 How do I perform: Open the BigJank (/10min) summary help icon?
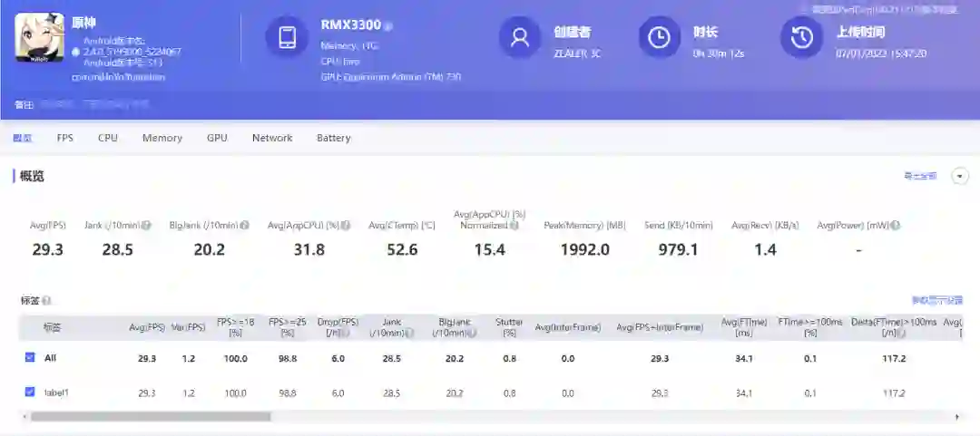coord(245,225)
